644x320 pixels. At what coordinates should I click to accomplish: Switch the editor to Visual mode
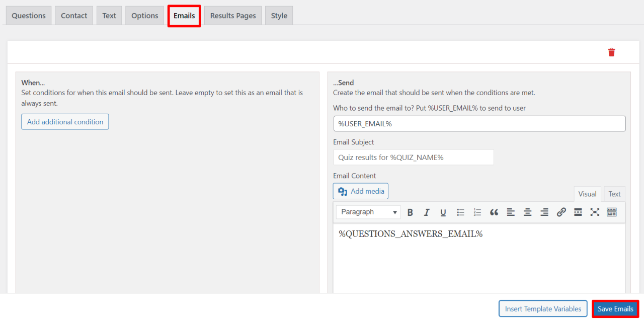pyautogui.click(x=587, y=194)
